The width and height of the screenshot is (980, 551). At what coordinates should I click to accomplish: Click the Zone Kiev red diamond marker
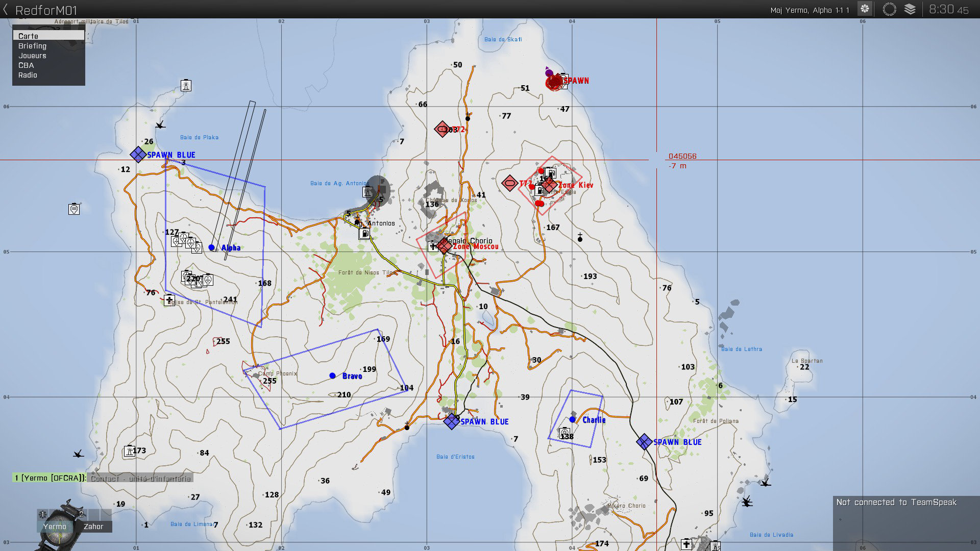[x=550, y=185]
